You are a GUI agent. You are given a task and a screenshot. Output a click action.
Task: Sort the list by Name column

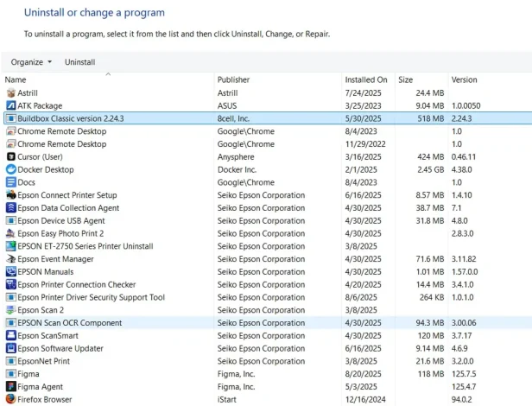click(x=16, y=80)
